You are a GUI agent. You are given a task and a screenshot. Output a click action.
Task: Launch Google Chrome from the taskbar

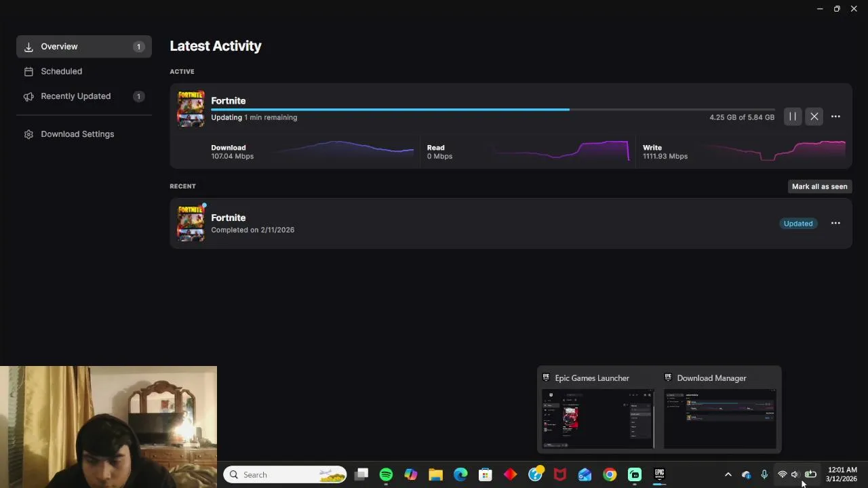(x=610, y=474)
